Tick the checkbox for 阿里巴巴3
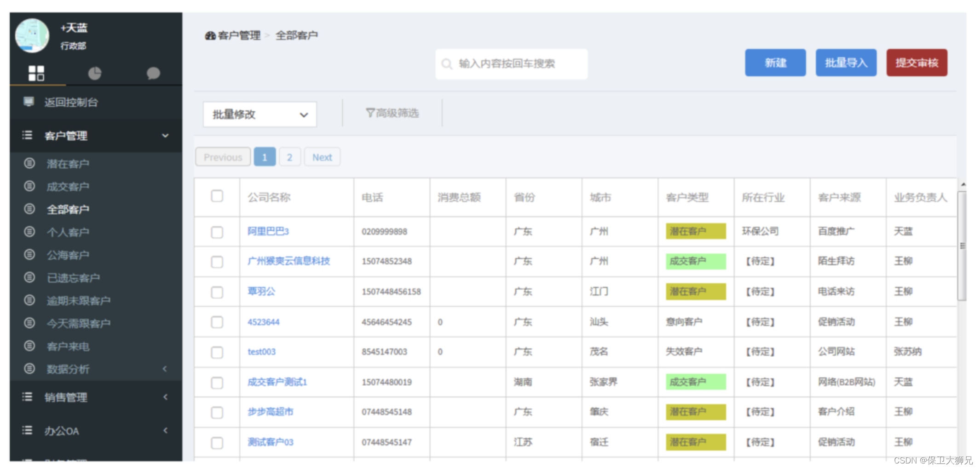The image size is (980, 469). point(217,232)
